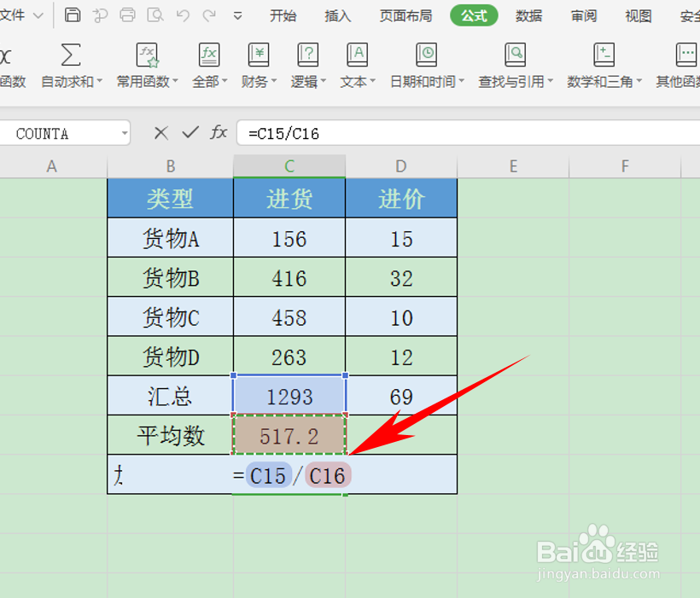
Task: Confirm formula with the checkmark icon
Action: 190,132
